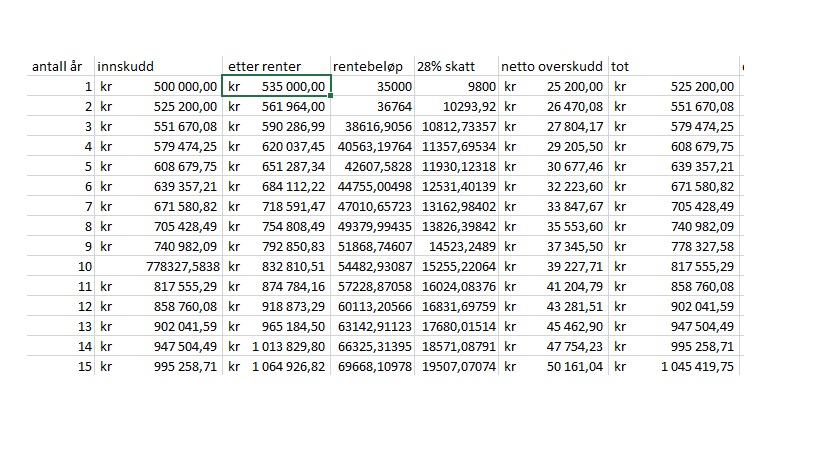Viewport: 819px width, 460px height.
Task: Select tot cell 551 670,08
Action: pos(674,107)
